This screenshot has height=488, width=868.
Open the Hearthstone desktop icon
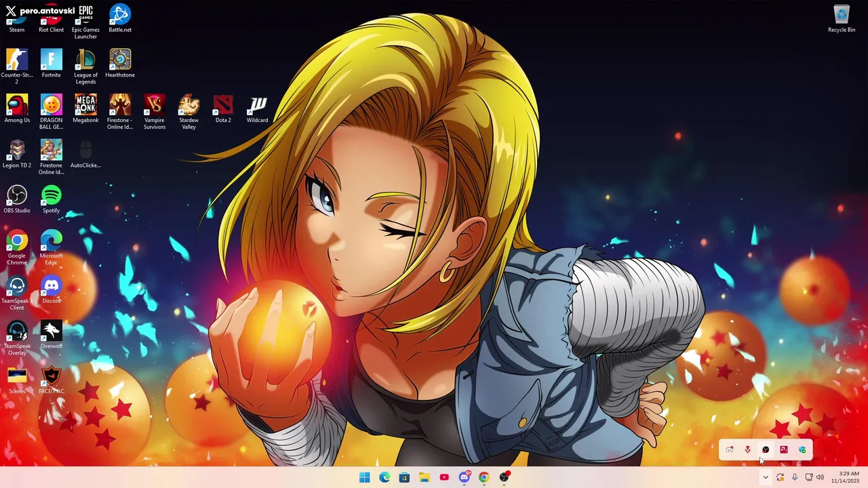(x=120, y=64)
